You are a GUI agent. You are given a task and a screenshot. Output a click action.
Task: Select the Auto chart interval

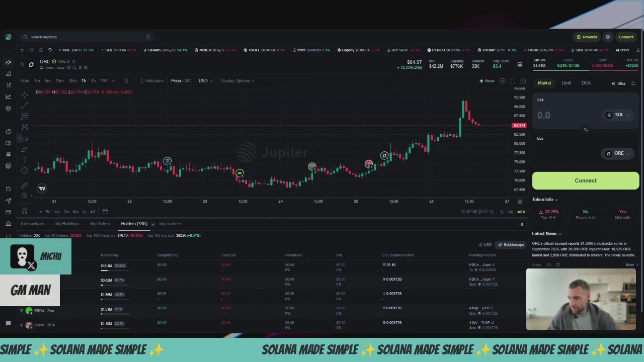click(x=25, y=80)
